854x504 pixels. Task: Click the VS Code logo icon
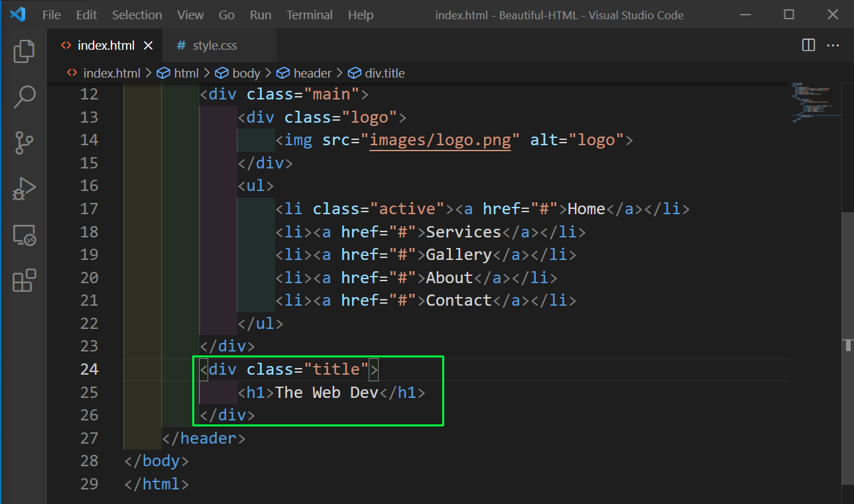click(17, 15)
